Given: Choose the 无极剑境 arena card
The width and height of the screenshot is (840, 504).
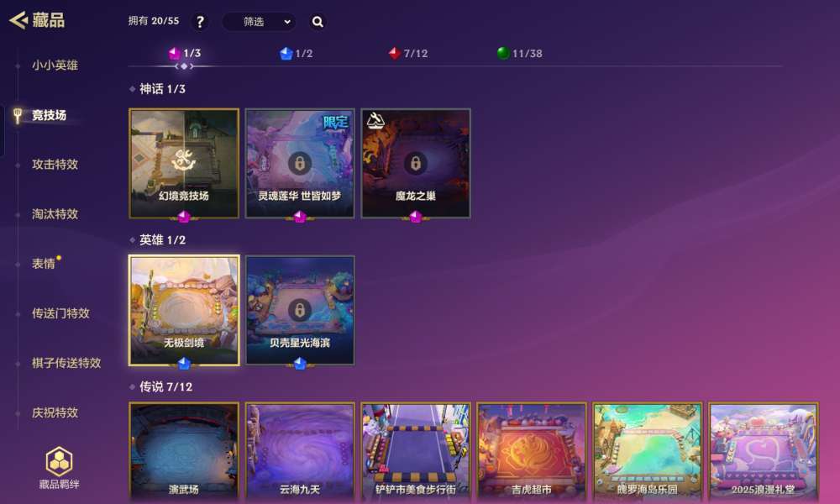Looking at the screenshot, I should click(184, 311).
